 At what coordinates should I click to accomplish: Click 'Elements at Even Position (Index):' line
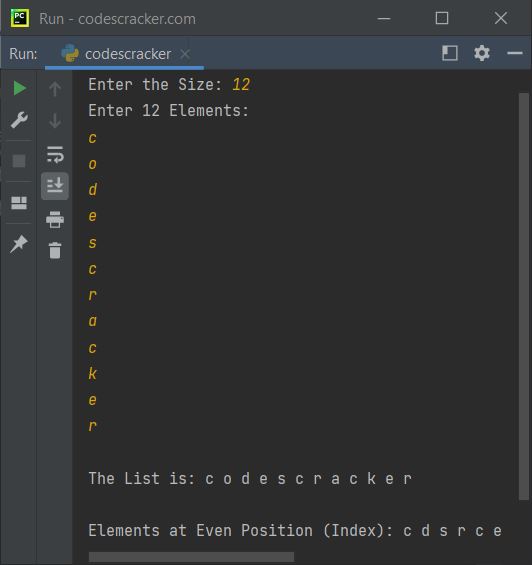pyautogui.click(x=295, y=531)
